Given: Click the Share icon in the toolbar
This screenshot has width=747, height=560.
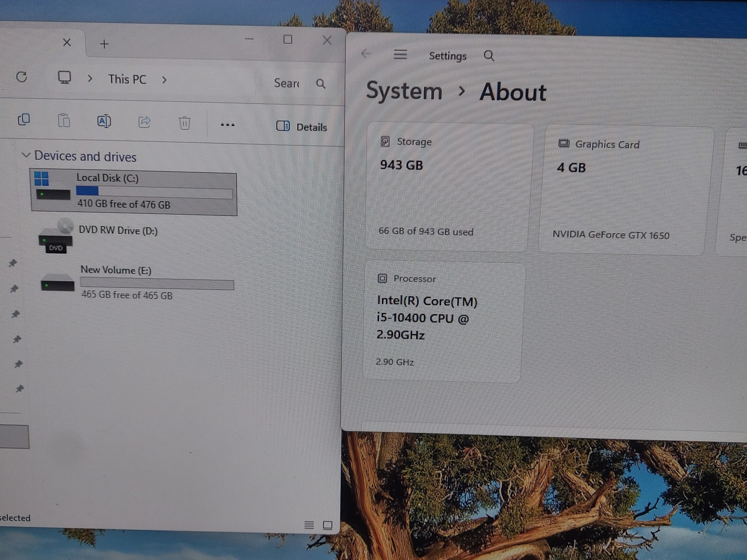Looking at the screenshot, I should 144,122.
